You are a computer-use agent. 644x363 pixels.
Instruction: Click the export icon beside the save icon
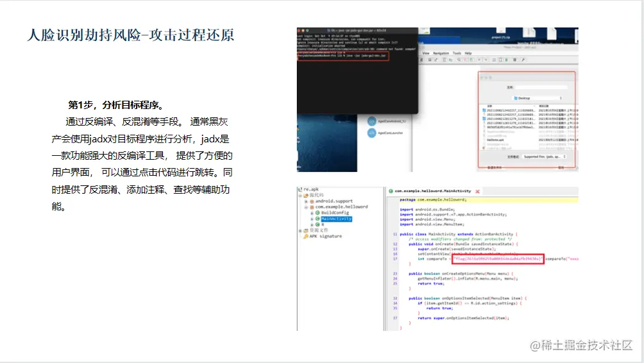point(436,60)
